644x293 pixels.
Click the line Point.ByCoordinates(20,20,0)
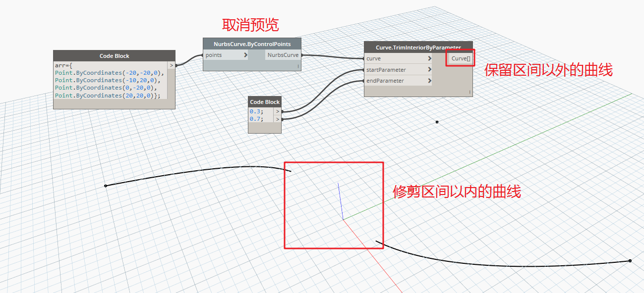point(108,96)
